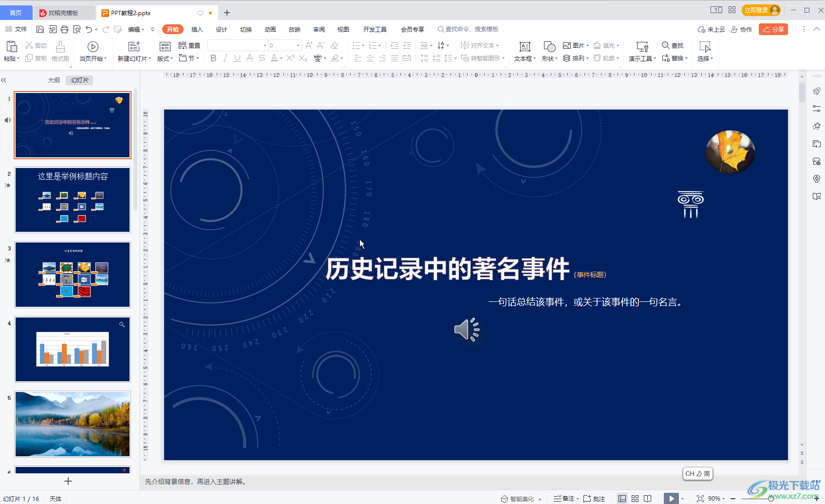The width and height of the screenshot is (825, 504).
Task: Click the New Slide icon
Action: click(134, 47)
